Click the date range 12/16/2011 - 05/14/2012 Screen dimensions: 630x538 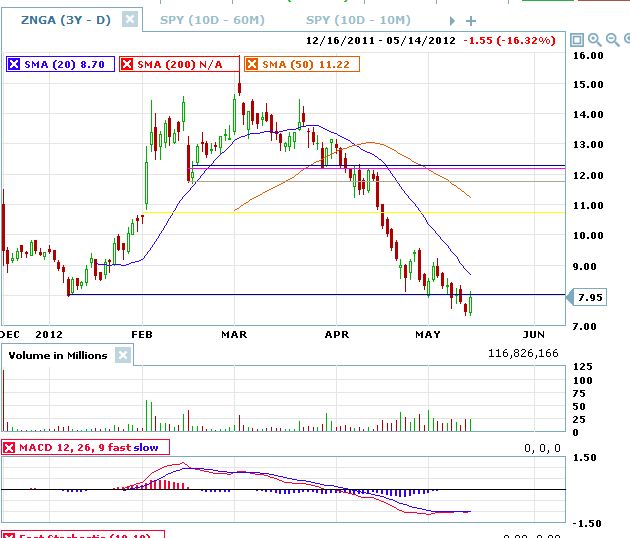point(380,41)
